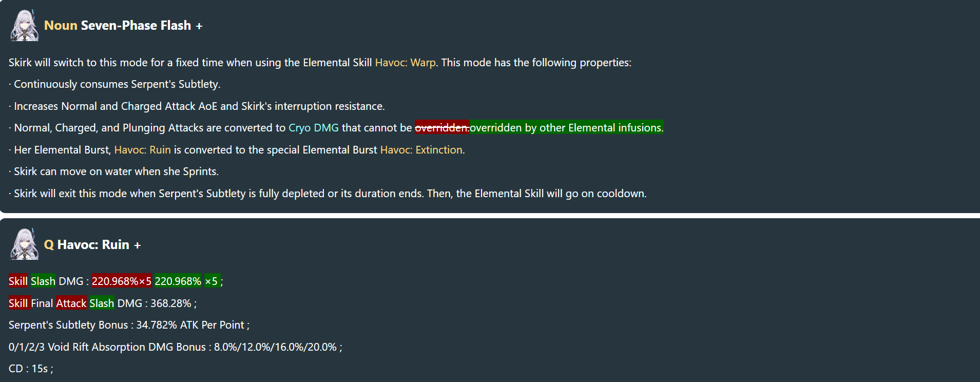Select the Seven-Phase Flash section title
The height and width of the screenshot is (382, 980).
(136, 25)
